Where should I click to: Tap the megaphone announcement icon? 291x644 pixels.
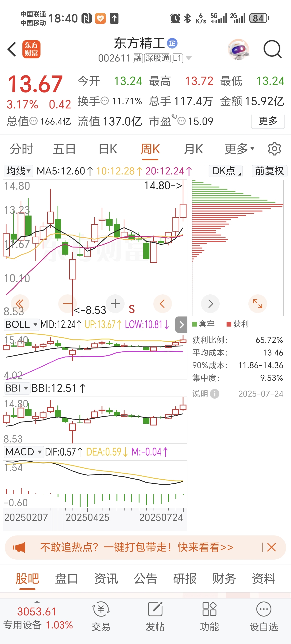[x=19, y=547]
